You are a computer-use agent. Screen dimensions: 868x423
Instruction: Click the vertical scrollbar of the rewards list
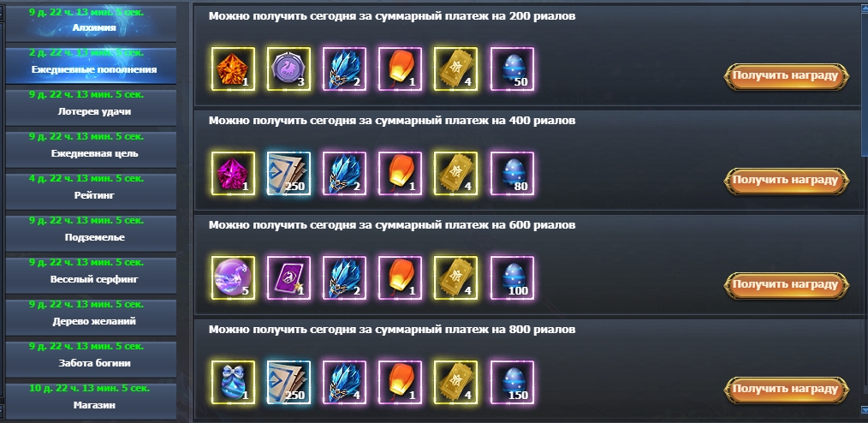tap(865, 78)
